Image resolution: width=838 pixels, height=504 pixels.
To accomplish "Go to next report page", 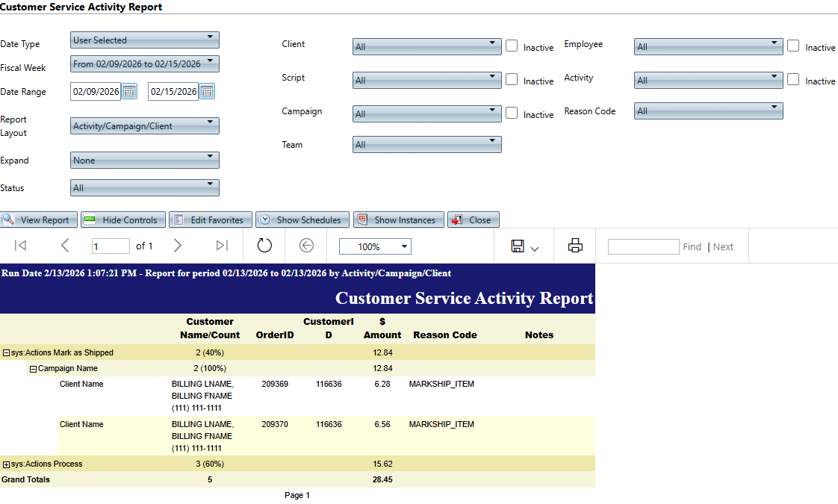I will [177, 246].
